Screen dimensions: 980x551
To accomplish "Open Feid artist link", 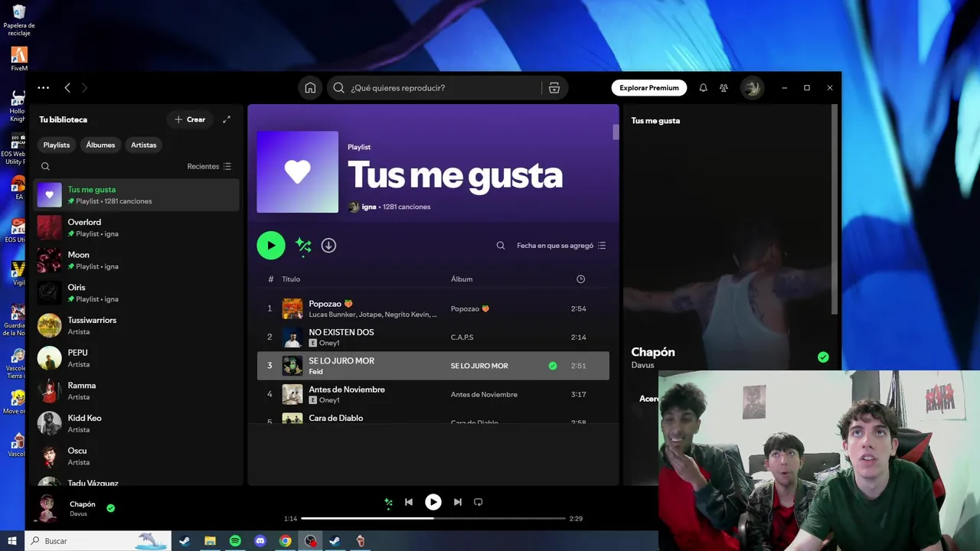I will 315,372.
